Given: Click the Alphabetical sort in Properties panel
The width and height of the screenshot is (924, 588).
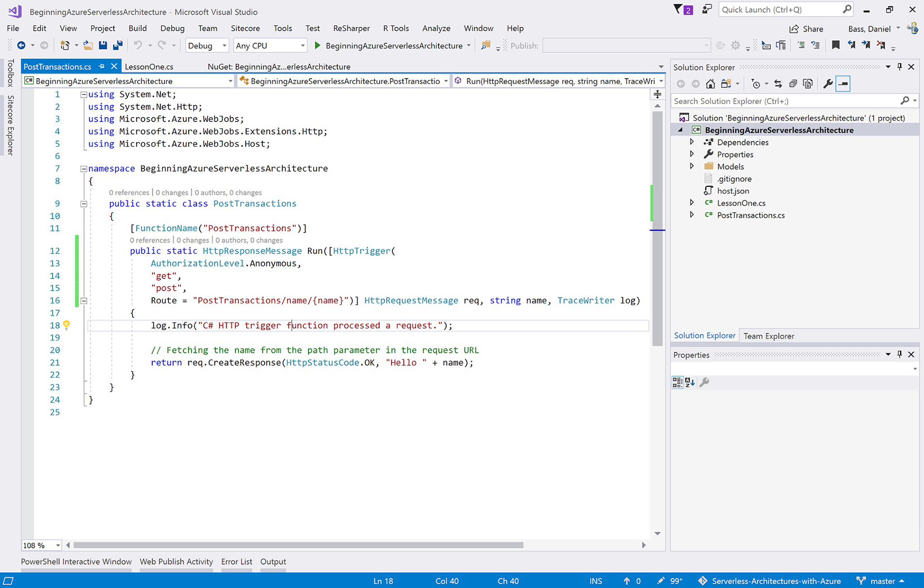Looking at the screenshot, I should click(x=690, y=382).
